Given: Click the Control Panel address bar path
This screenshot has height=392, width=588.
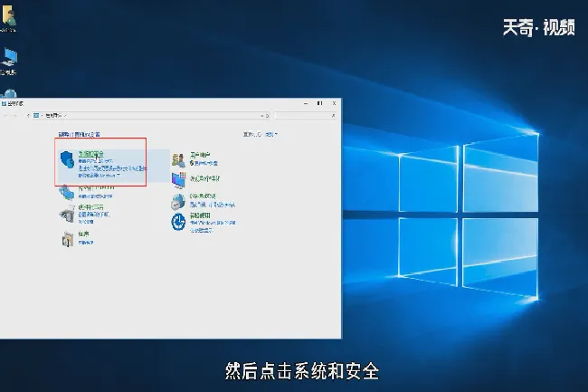Looking at the screenshot, I should point(55,116).
